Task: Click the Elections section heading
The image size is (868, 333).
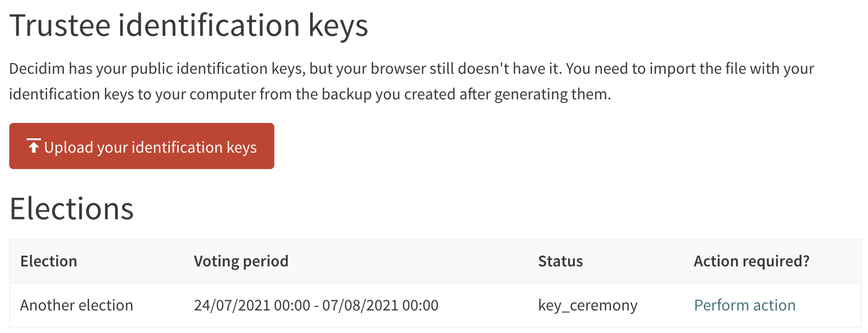Action: (72, 209)
